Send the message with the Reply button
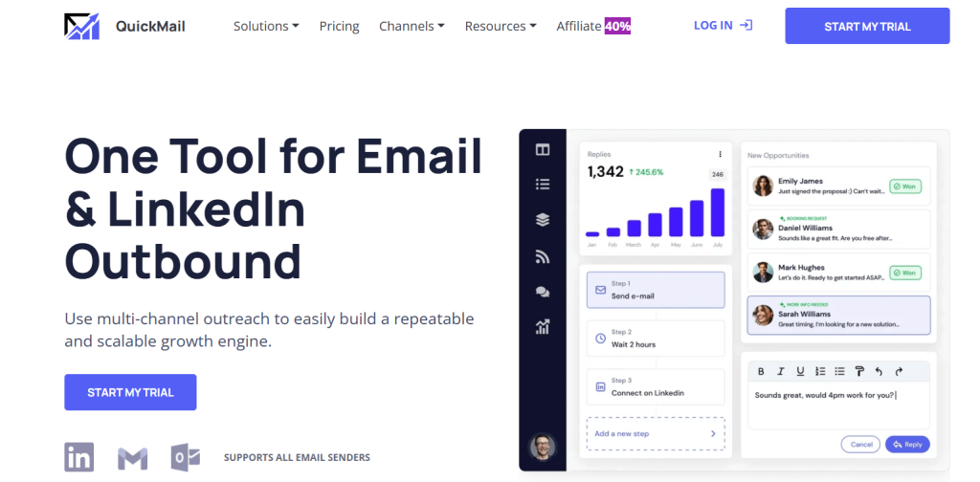 click(907, 445)
